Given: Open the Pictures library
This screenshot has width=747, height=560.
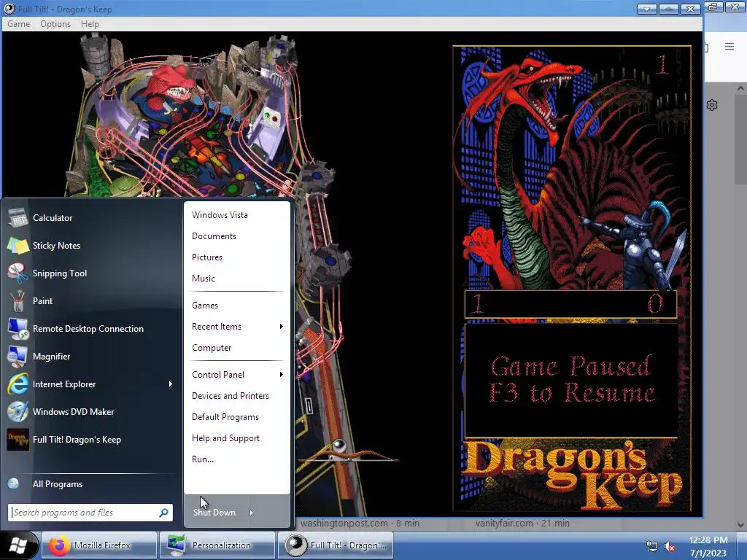Looking at the screenshot, I should tap(206, 257).
